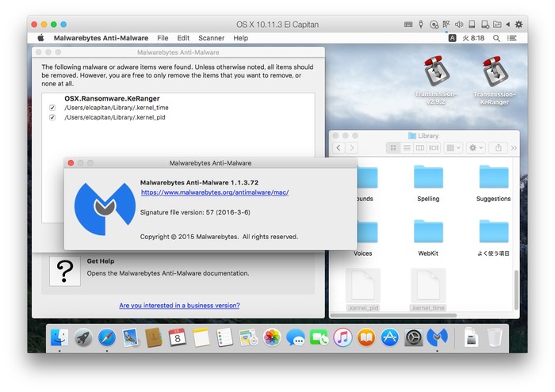
Task: Select the OSX.Ransomware.KeRanger heading
Action: (x=112, y=98)
